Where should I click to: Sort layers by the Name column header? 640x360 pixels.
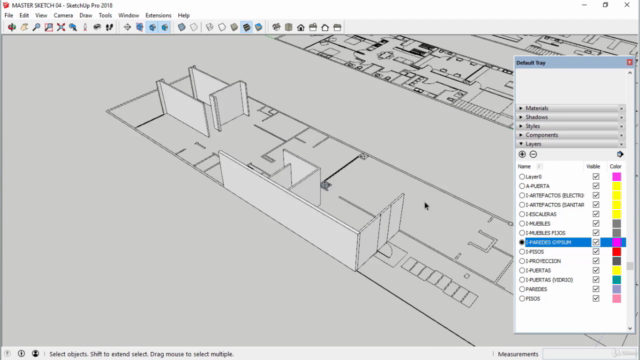click(x=524, y=167)
